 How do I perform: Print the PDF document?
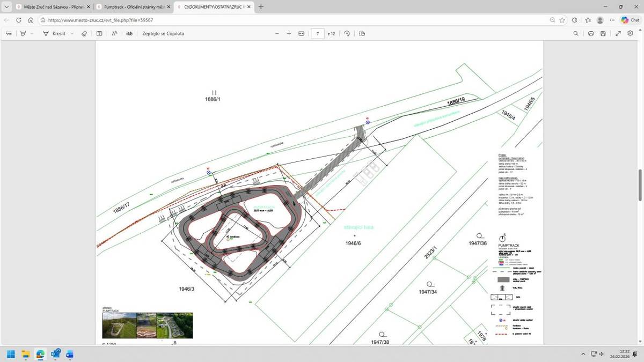(591, 33)
